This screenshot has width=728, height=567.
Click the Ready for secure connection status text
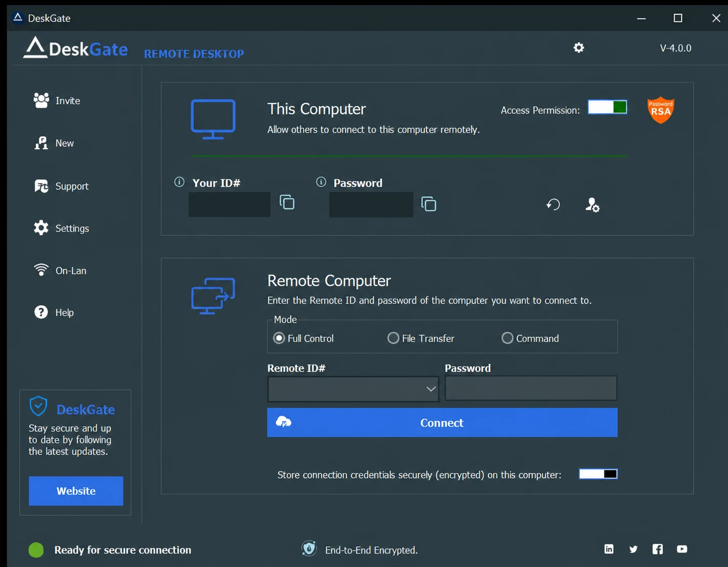123,550
